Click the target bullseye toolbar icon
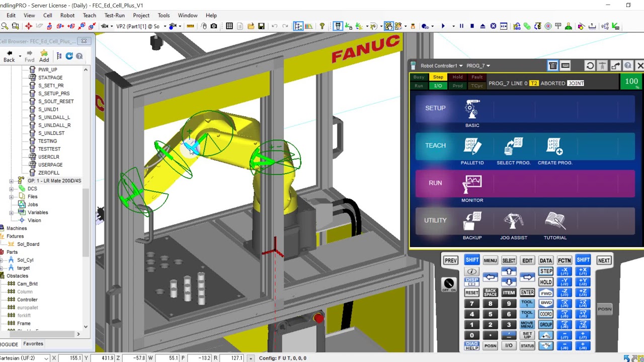 pyautogui.click(x=548, y=26)
